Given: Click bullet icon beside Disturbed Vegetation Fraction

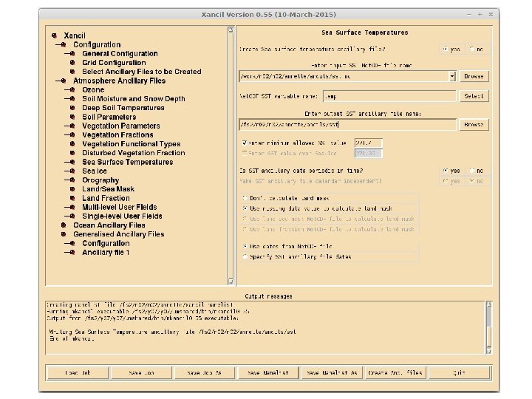Looking at the screenshot, I should click(x=72, y=153).
